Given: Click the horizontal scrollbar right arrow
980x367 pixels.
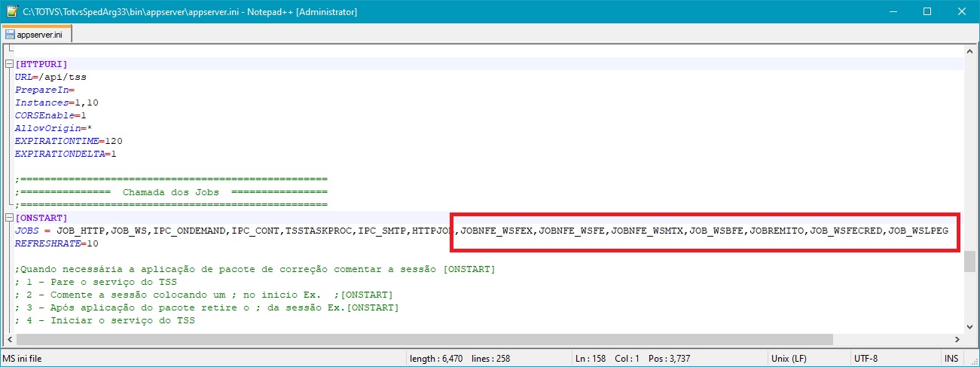Looking at the screenshot, I should [957, 339].
